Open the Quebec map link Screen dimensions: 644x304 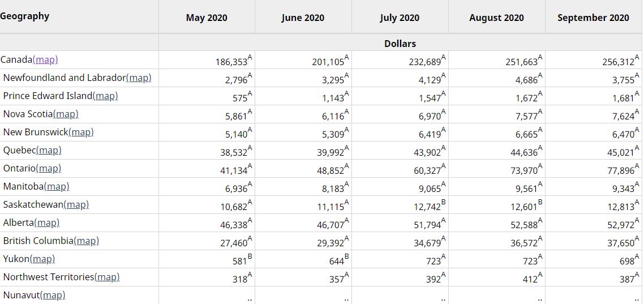49,150
